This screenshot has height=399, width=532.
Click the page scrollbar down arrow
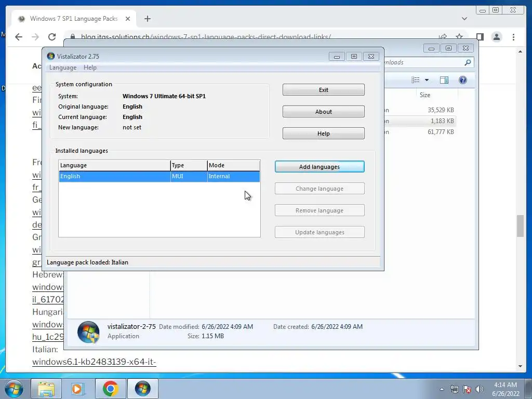521,366
